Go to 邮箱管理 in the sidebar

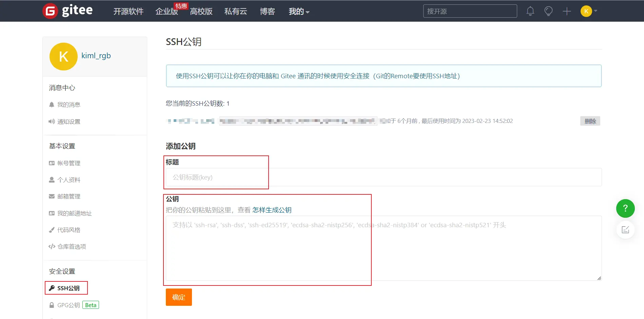click(69, 196)
